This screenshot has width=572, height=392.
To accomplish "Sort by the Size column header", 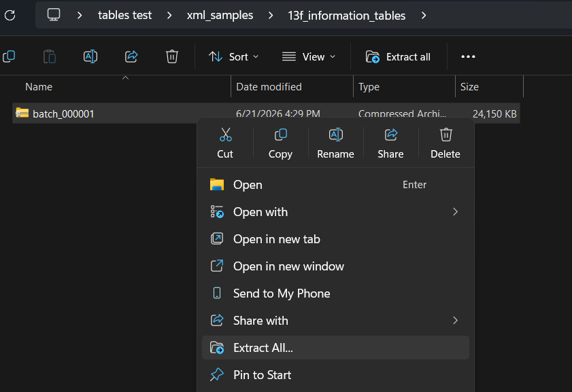I will coord(469,87).
